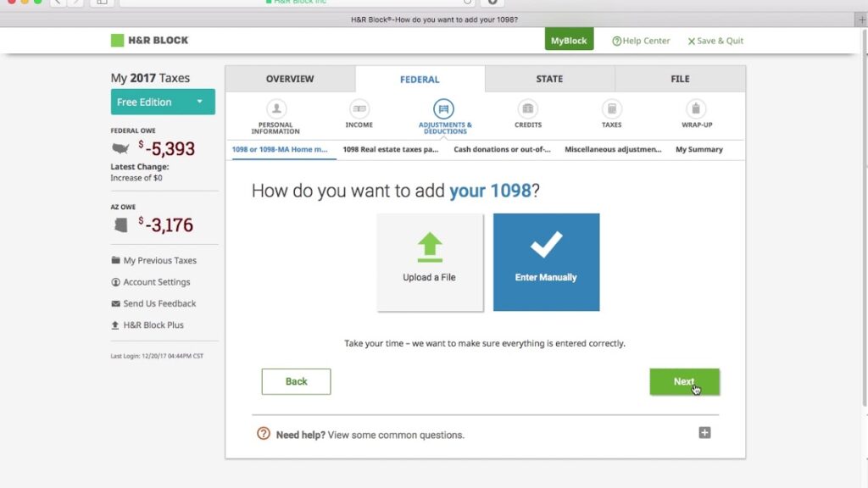The width and height of the screenshot is (868, 488).
Task: Go to the Income step icon
Action: [359, 108]
